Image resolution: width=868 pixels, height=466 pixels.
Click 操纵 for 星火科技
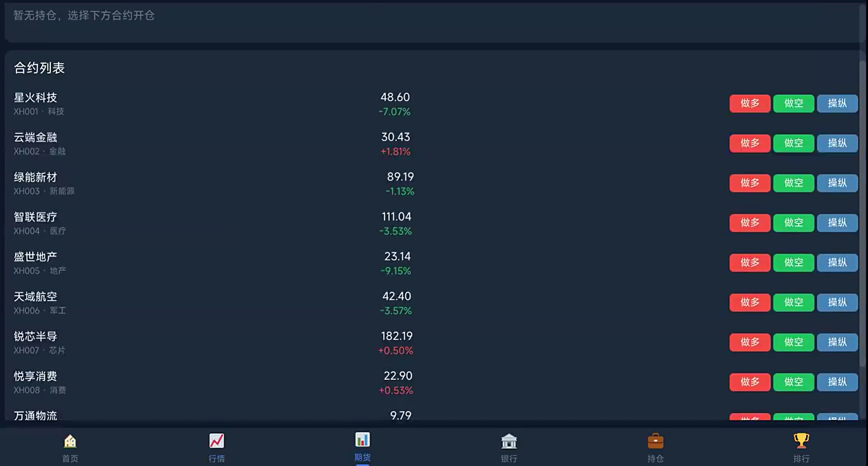tap(837, 103)
